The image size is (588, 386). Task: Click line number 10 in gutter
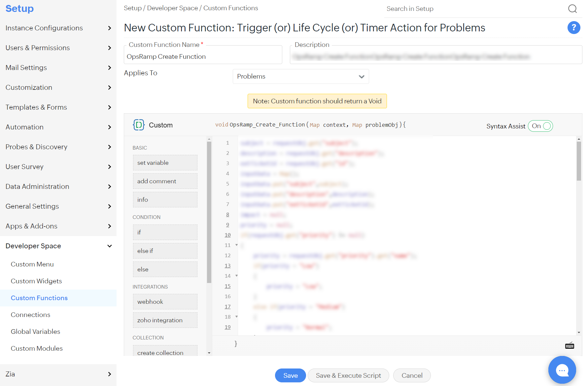click(227, 235)
